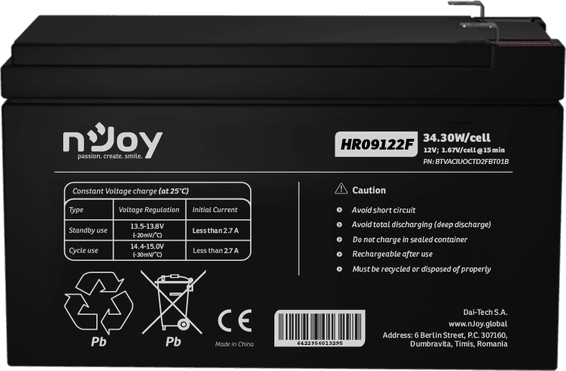Click the 'Initial Current' column header
Screen dimensions: 566x371
(x=215, y=210)
